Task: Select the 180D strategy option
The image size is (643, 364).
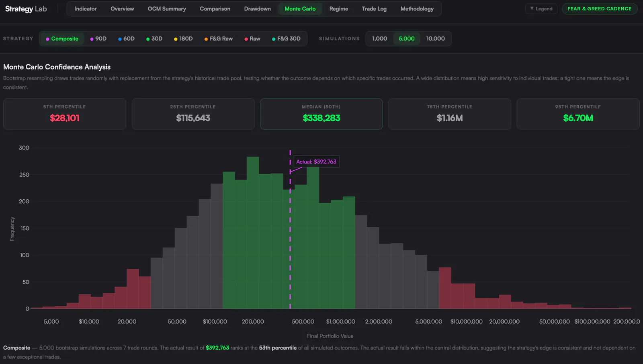Action: point(183,39)
